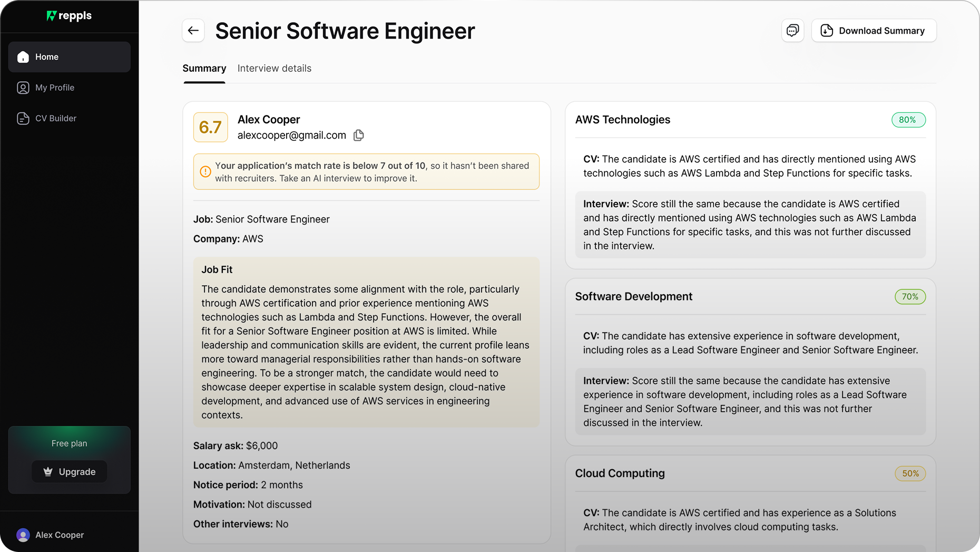Open CV Builder from the sidebar
This screenshot has height=552, width=980.
(56, 119)
